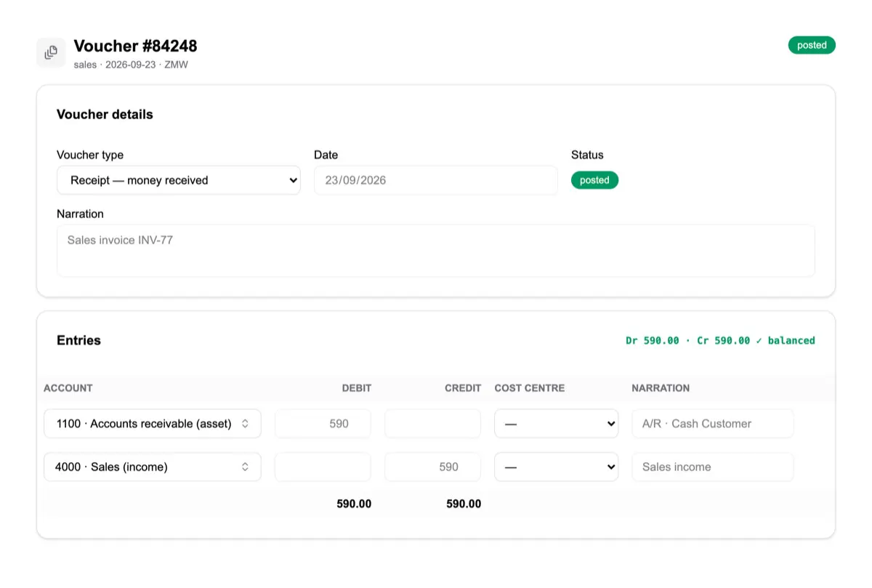Open cost centre dropdown in Accounts receivable row
This screenshot has width=872, height=588.
point(557,424)
